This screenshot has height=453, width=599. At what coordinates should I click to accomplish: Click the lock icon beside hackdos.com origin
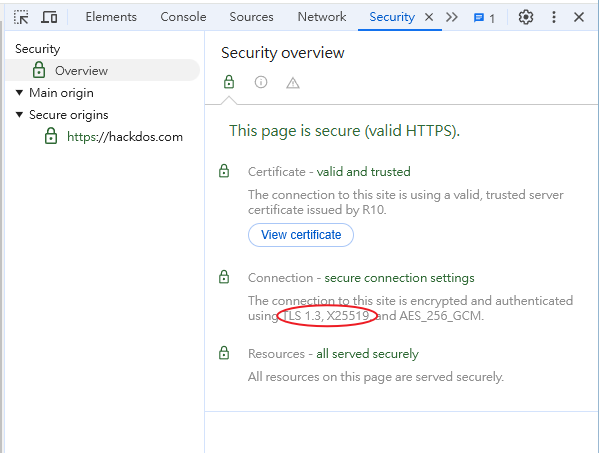(x=51, y=136)
